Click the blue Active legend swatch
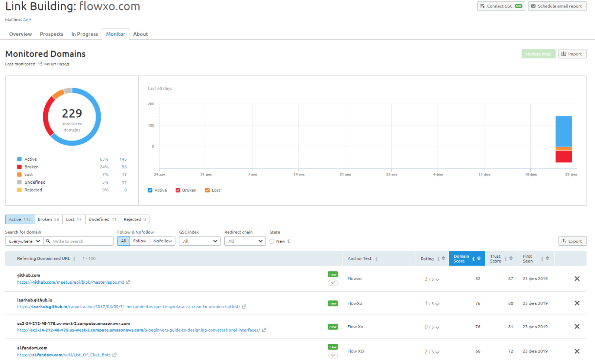Screen dimensions: 595x364 coord(19,159)
